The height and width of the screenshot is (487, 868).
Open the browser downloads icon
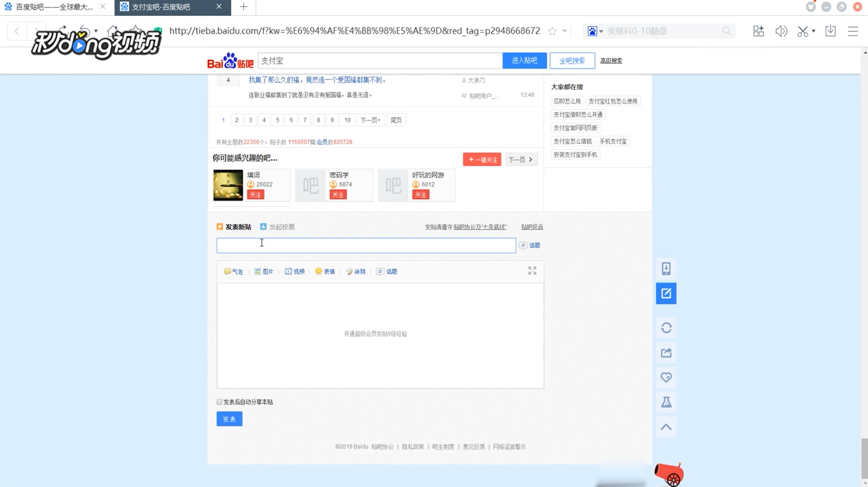pos(831,31)
